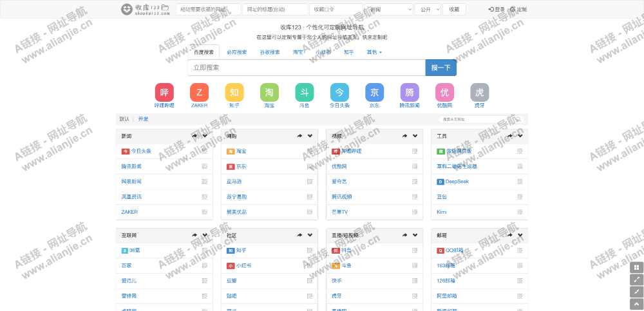The height and width of the screenshot is (311, 644).
Task: Select the 百度搜索 tab
Action: coord(204,52)
